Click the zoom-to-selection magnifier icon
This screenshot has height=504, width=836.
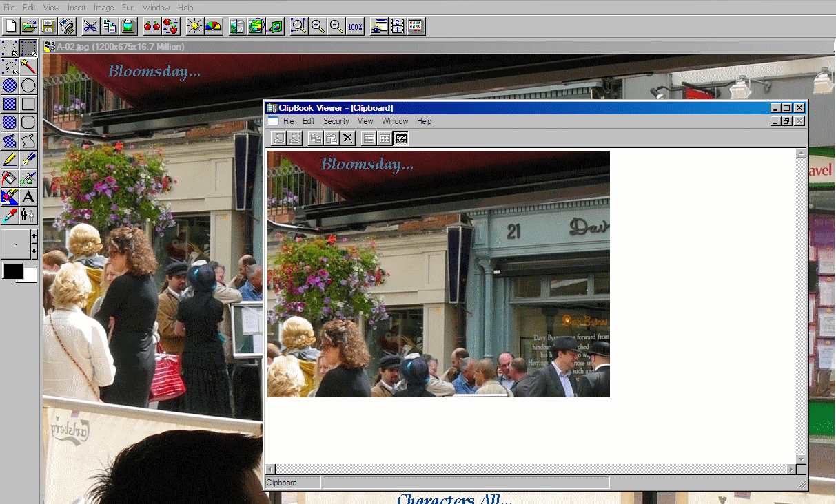point(298,26)
